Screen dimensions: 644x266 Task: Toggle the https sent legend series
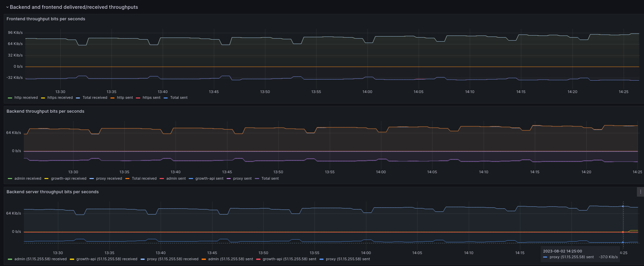pyautogui.click(x=151, y=98)
